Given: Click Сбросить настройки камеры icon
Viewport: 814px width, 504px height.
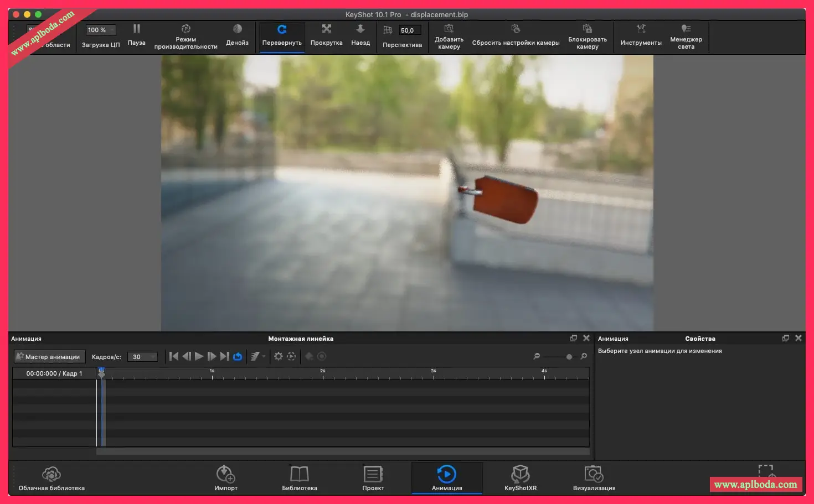Looking at the screenshot, I should coord(516,29).
